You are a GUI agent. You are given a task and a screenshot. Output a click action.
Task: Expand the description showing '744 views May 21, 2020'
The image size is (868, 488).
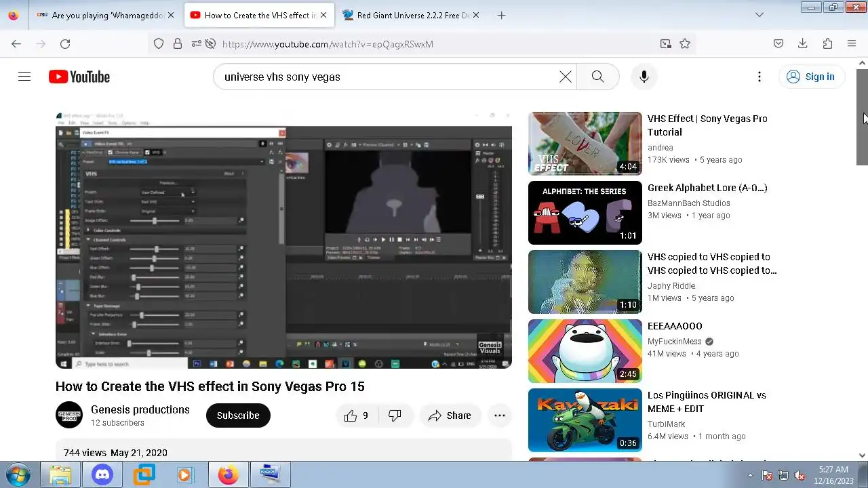[x=283, y=453]
